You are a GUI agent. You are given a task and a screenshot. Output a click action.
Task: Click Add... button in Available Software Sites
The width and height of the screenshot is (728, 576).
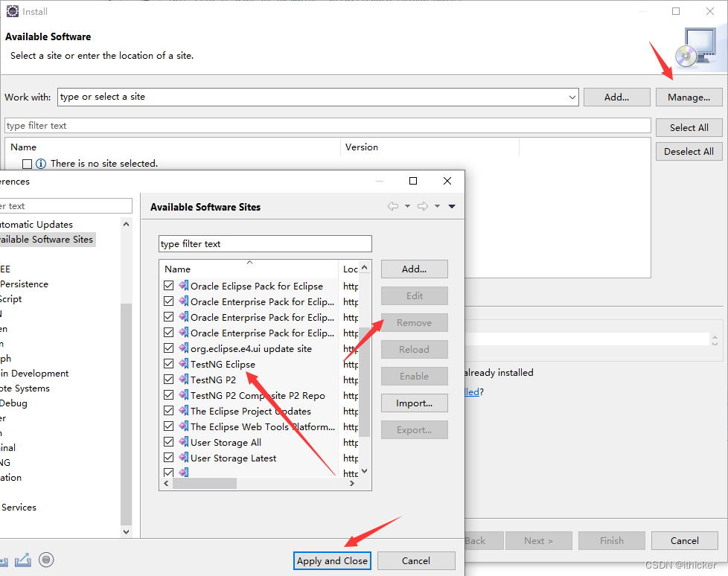(x=414, y=269)
